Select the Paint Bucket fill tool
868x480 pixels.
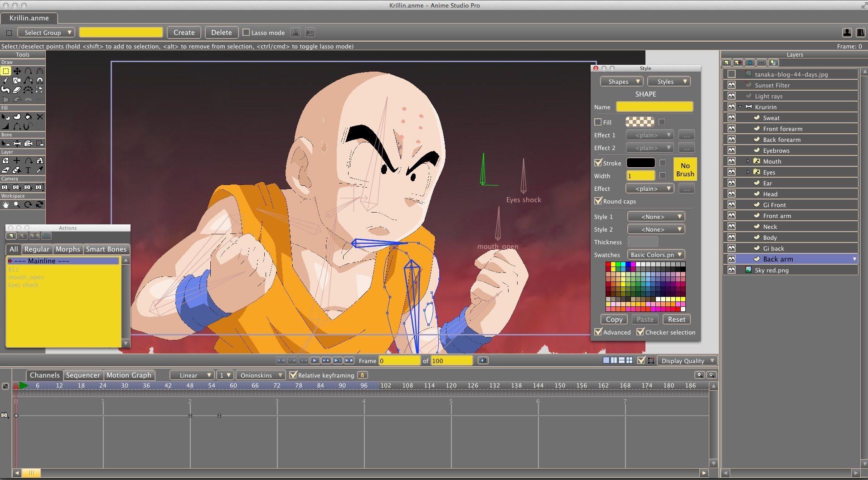click(28, 117)
